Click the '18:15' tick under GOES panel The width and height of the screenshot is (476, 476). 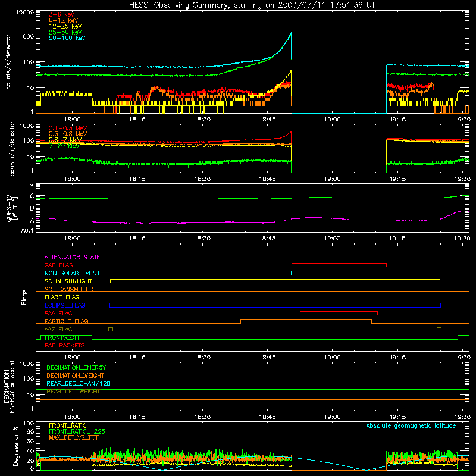pyautogui.click(x=137, y=239)
